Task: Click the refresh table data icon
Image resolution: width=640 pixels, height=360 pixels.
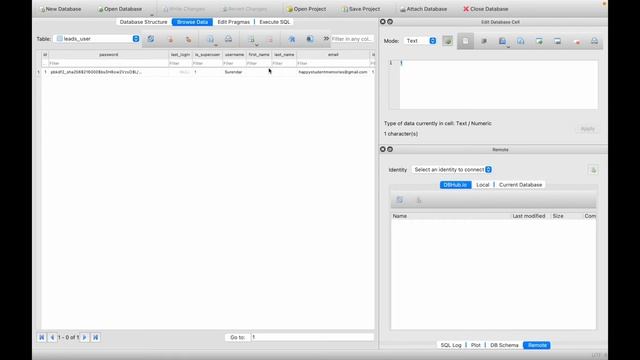Action: coord(151,39)
